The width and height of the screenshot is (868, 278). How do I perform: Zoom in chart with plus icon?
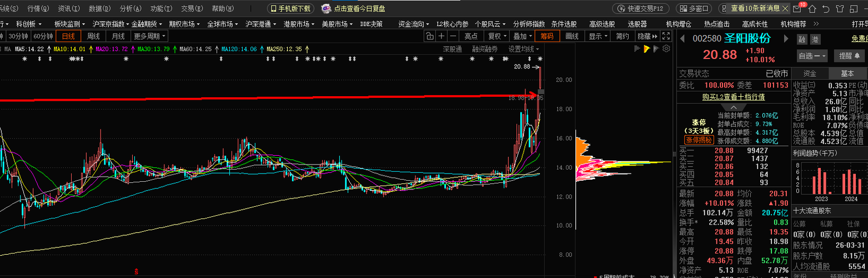tap(441, 36)
